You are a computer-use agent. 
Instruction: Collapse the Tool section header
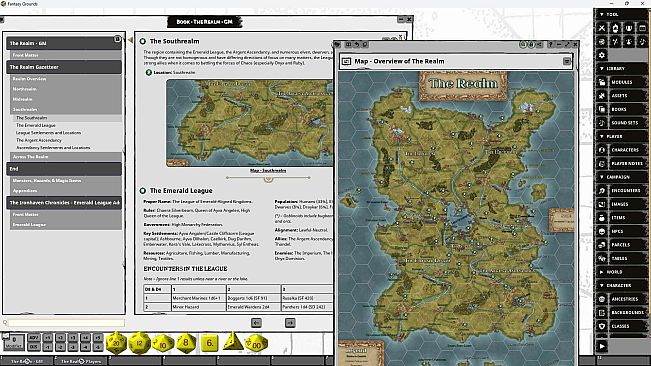pyautogui.click(x=622, y=15)
